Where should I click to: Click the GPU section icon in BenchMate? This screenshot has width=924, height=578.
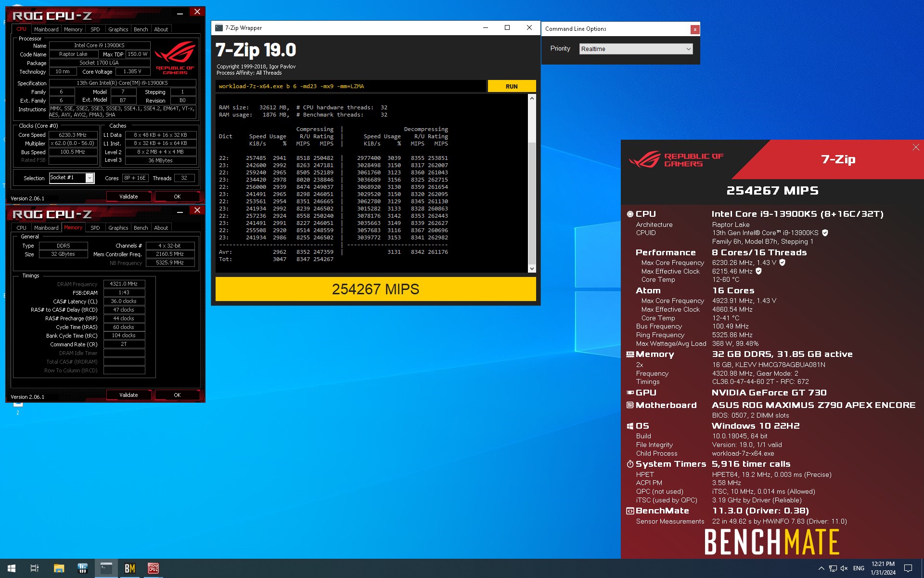click(630, 393)
